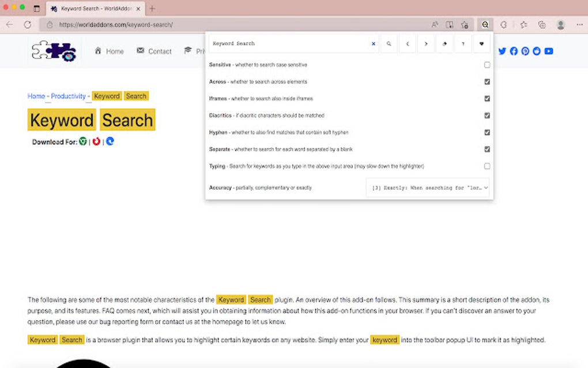Open browser settings and more menu
The height and width of the screenshot is (368, 588).
[x=579, y=25]
